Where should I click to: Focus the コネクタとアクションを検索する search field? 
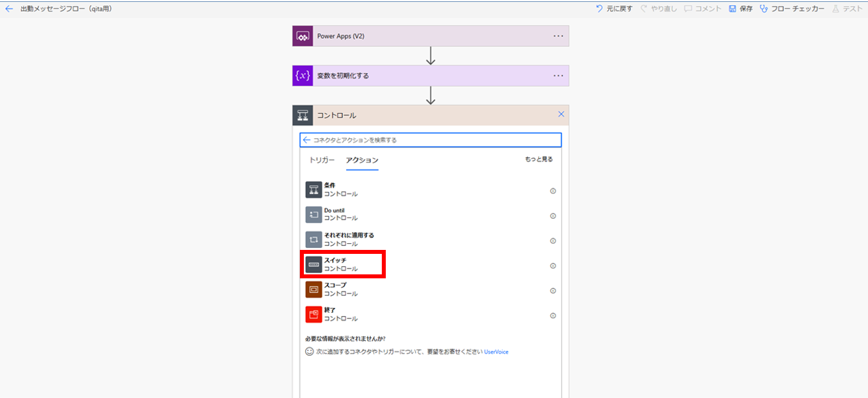431,140
